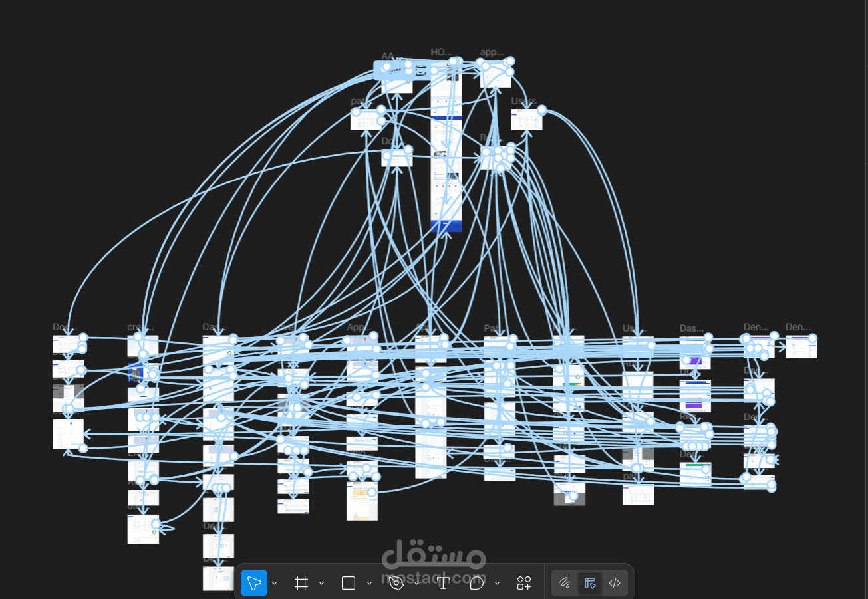Screen dimensions: 868x599
Task: Click the "Users" frame label
Action: click(x=523, y=101)
